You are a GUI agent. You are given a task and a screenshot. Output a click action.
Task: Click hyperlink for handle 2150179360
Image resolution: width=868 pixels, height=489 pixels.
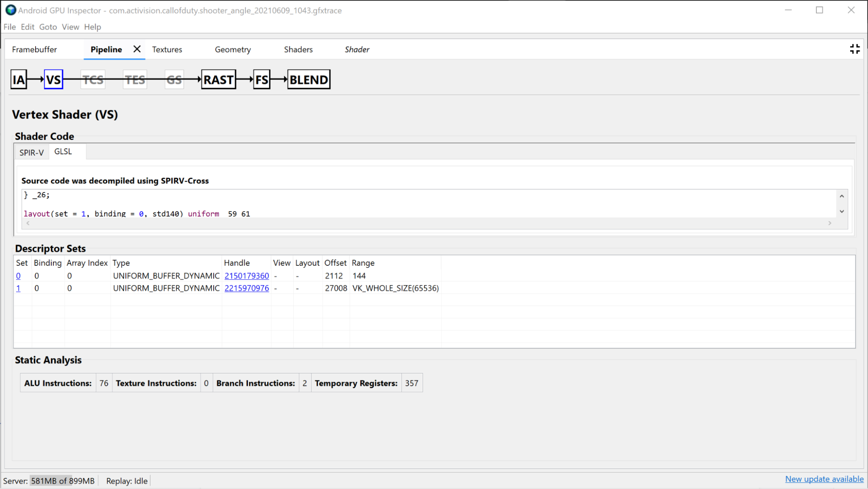coord(247,275)
